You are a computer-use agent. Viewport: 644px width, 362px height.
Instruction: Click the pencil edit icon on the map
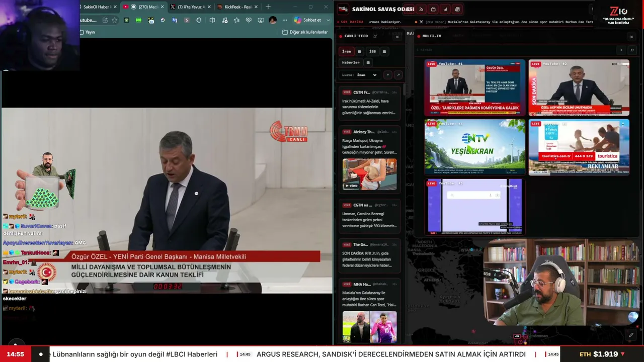coord(631,334)
